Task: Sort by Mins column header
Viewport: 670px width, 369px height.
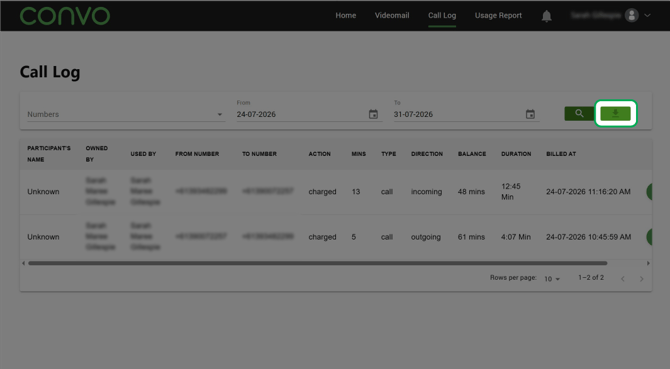Action: 359,154
